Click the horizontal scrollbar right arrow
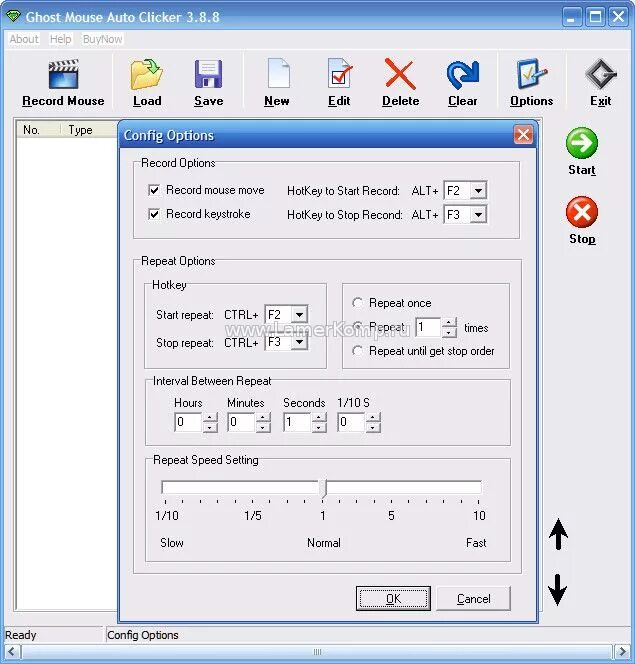 622,651
